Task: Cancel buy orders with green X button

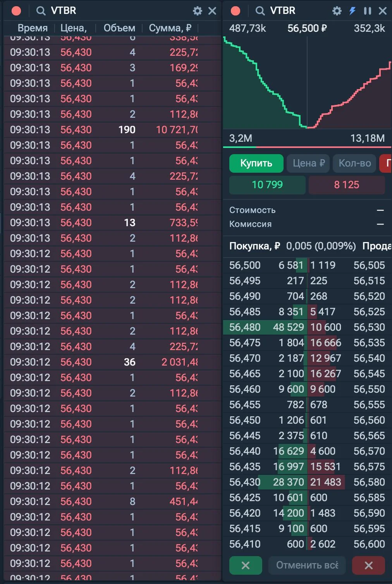Action: [246, 565]
